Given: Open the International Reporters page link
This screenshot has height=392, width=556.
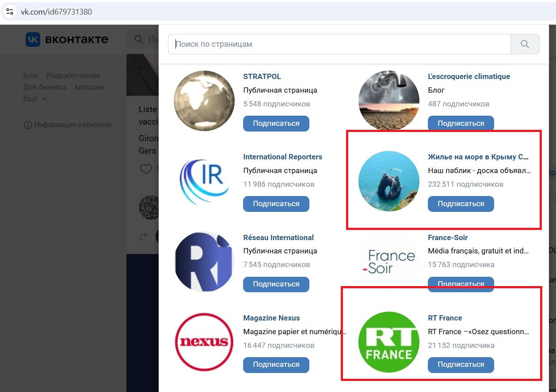Looking at the screenshot, I should 283,157.
